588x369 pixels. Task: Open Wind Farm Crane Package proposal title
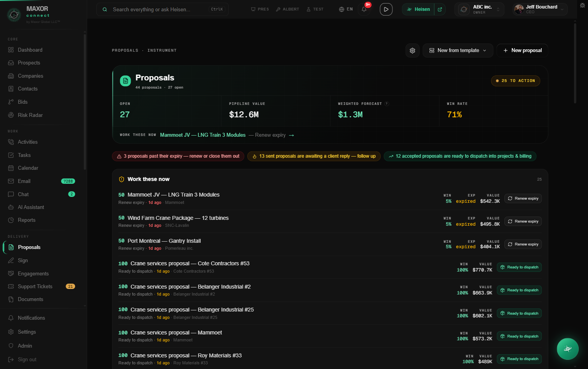(x=178, y=218)
